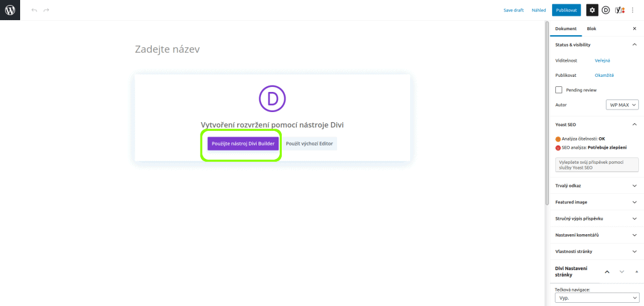Screen dimensions: 644x306
Task: Click the large Divi D logo
Action: pyautogui.click(x=272, y=98)
